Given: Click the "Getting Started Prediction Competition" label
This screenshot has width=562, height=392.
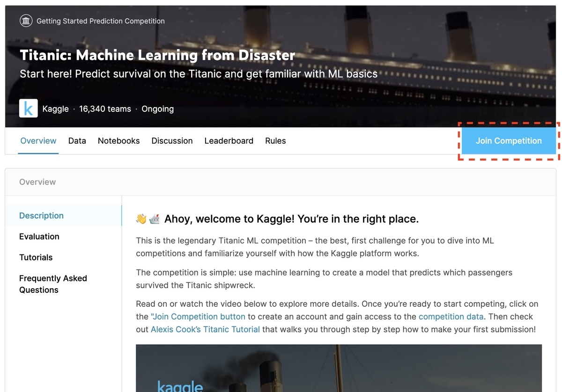Looking at the screenshot, I should (101, 21).
